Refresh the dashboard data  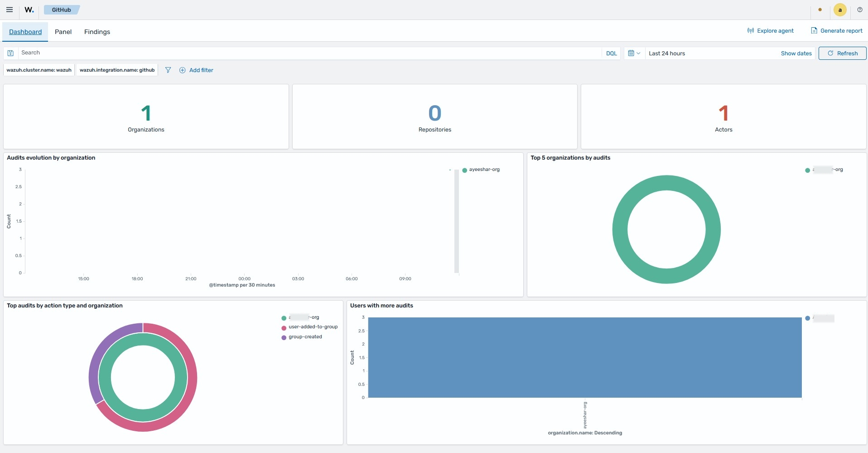click(842, 54)
